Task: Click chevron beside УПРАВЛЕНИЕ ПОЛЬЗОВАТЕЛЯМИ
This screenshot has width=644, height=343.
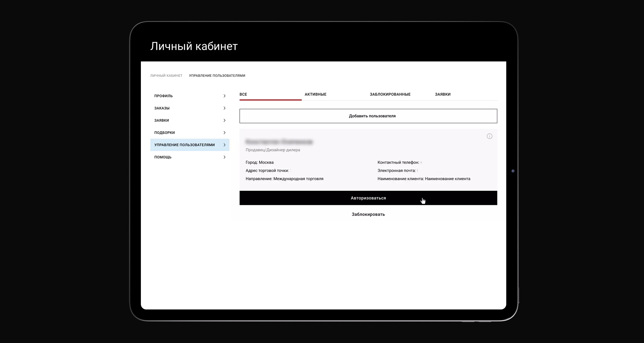Action: [x=224, y=145]
